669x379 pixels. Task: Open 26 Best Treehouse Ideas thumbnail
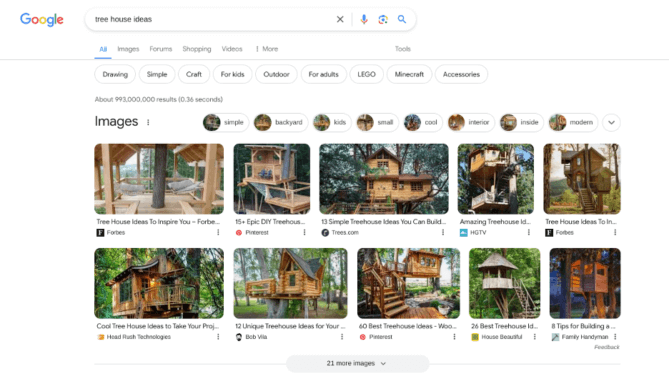(504, 283)
